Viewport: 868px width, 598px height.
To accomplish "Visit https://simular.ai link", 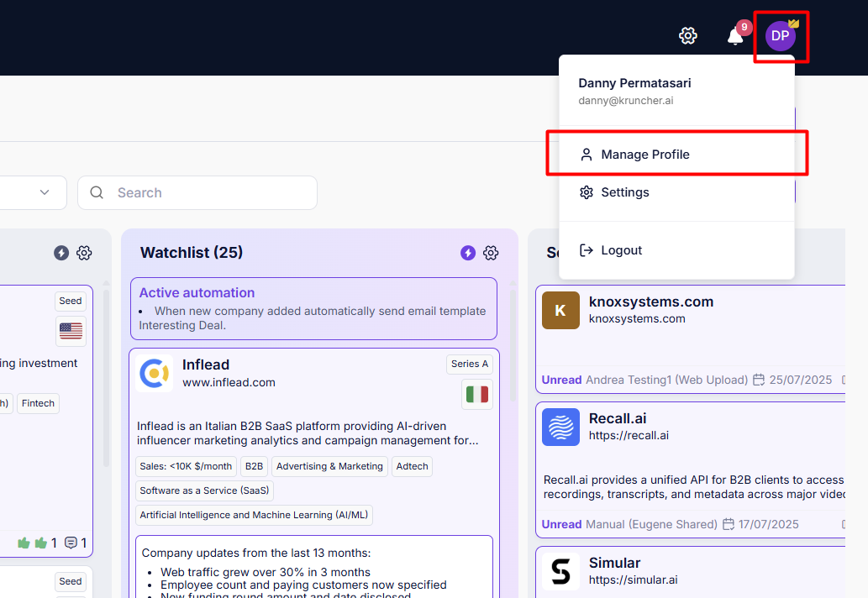I will (x=633, y=580).
